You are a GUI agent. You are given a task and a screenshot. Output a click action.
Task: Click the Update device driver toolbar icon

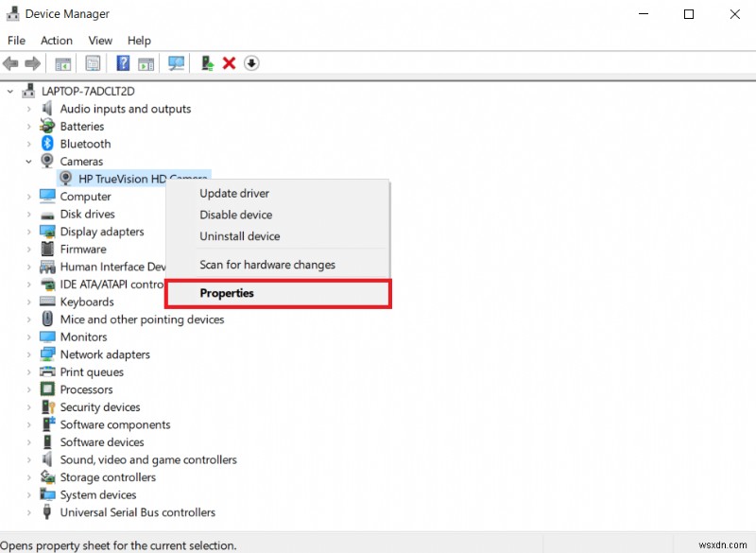[207, 63]
